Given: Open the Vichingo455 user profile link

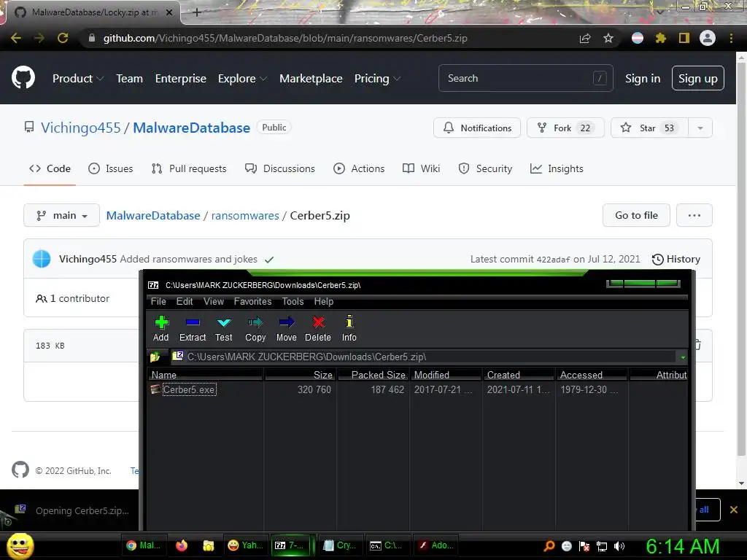Looking at the screenshot, I should 80,128.
